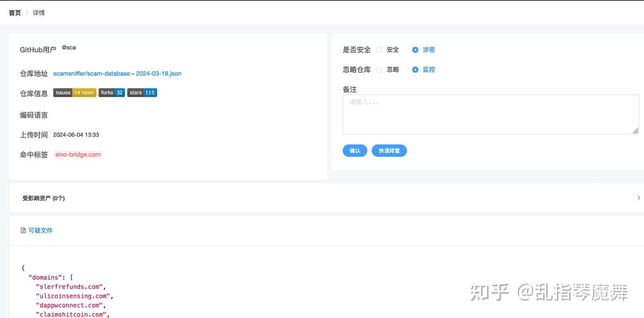This screenshot has height=318, width=644.
Task: Choose 忽略 for 忽略仓库
Action: (x=379, y=69)
